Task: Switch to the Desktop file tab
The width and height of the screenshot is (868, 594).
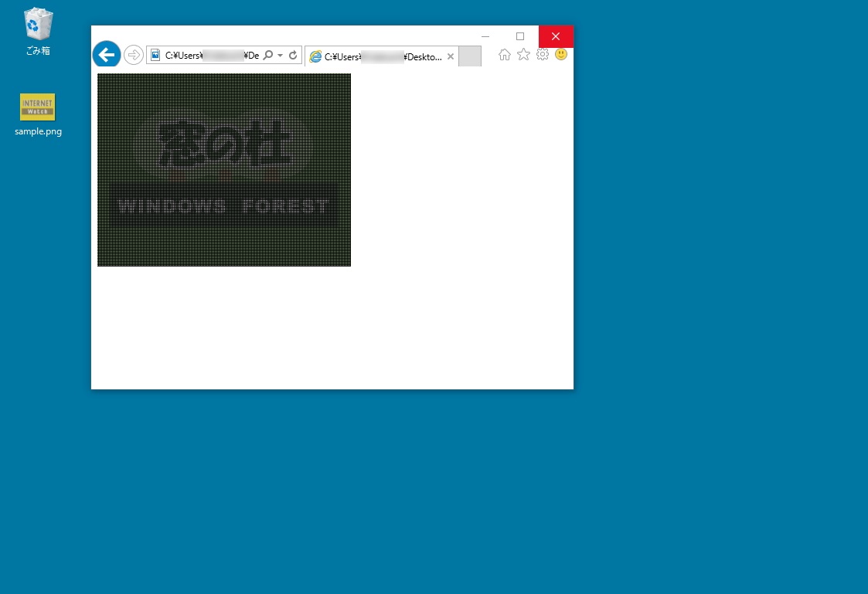Action: [x=379, y=56]
